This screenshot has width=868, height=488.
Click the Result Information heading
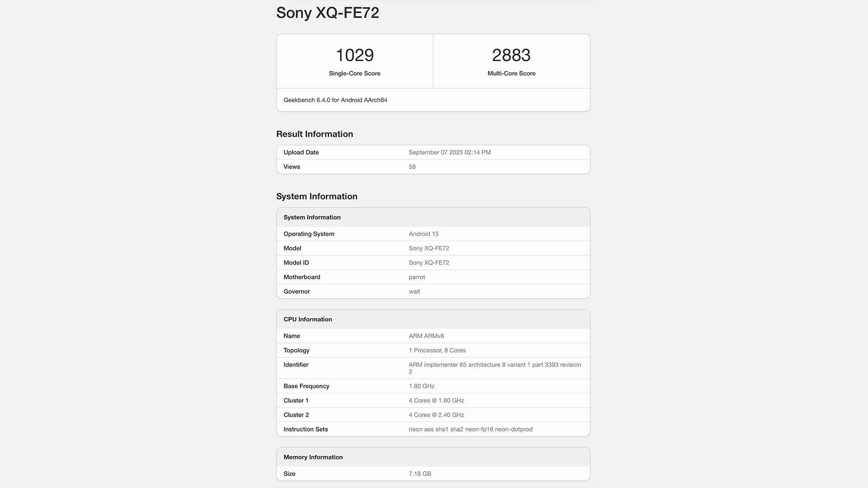coord(314,134)
